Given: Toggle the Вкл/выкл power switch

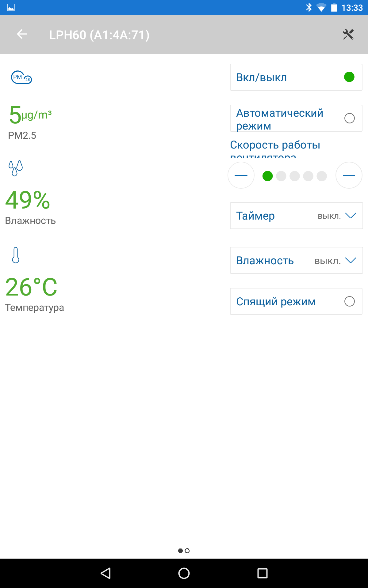Looking at the screenshot, I should pyautogui.click(x=349, y=77).
